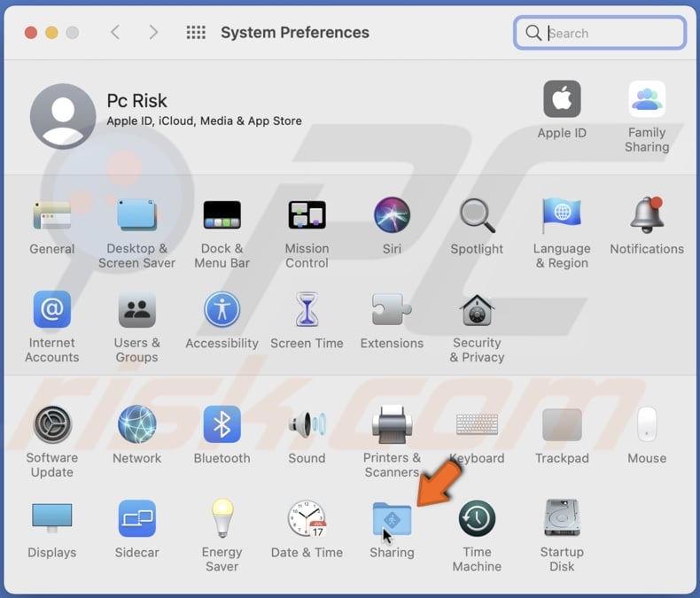Screen dimensions: 700x598
Task: Open Software Update pane
Action: pyautogui.click(x=52, y=425)
